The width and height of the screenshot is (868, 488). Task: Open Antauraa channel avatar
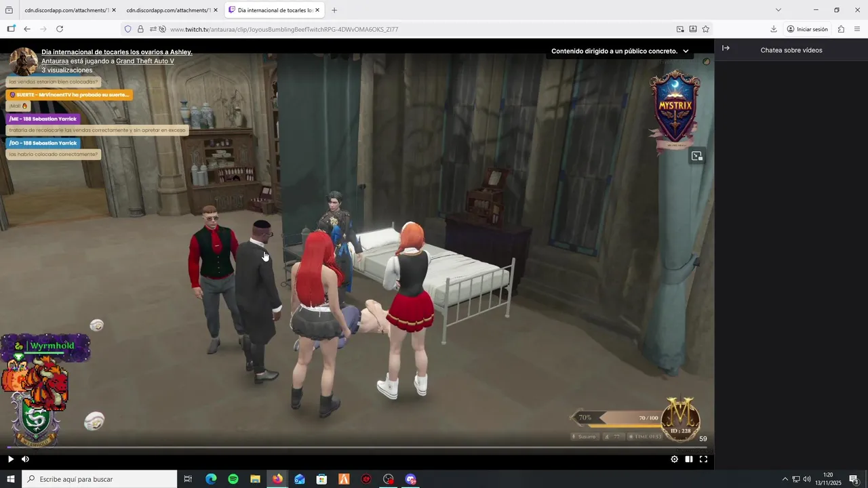[23, 62]
